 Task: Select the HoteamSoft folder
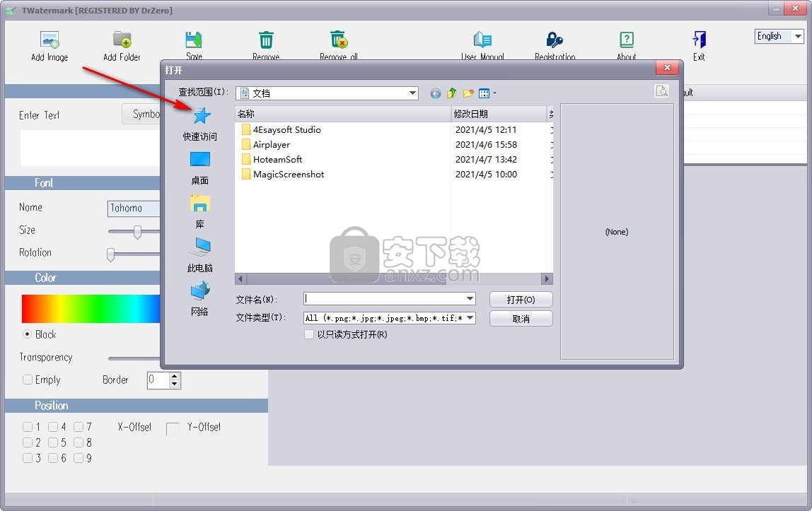(272, 159)
